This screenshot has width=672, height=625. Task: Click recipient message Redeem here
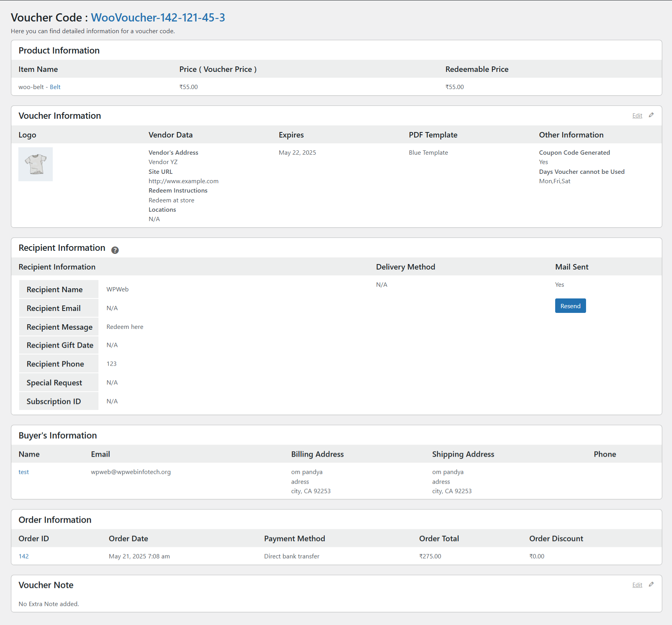point(125,327)
